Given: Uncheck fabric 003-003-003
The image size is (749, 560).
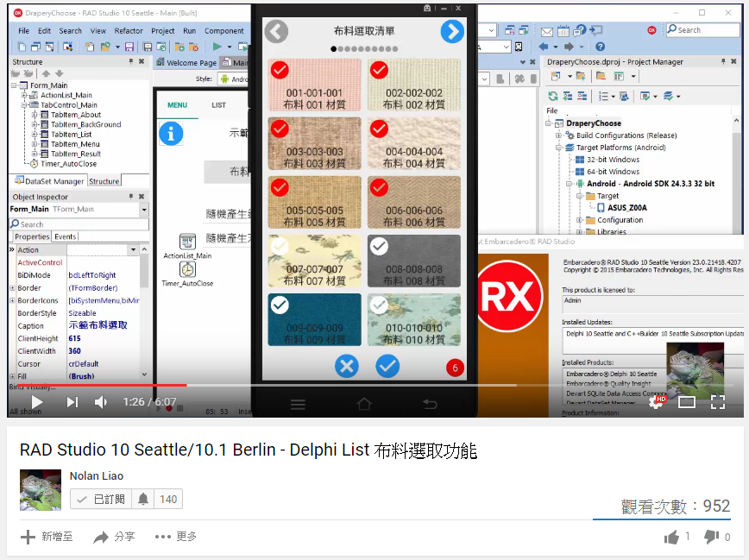Looking at the screenshot, I should click(280, 129).
